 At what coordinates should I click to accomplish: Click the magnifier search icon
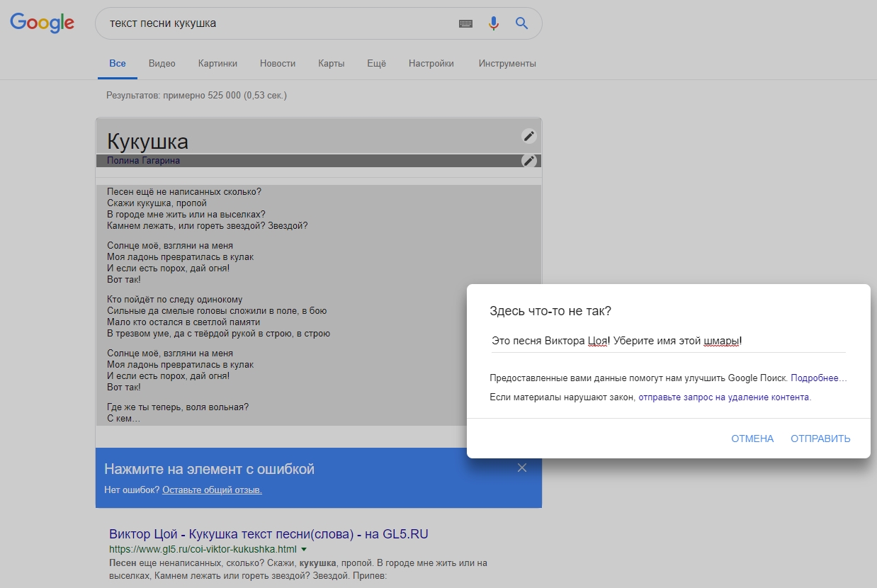(522, 23)
